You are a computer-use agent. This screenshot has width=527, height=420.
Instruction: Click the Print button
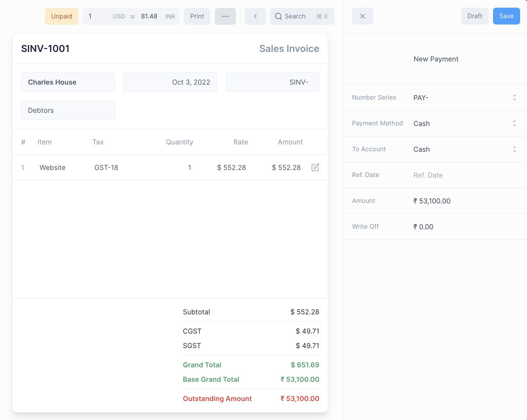click(197, 16)
